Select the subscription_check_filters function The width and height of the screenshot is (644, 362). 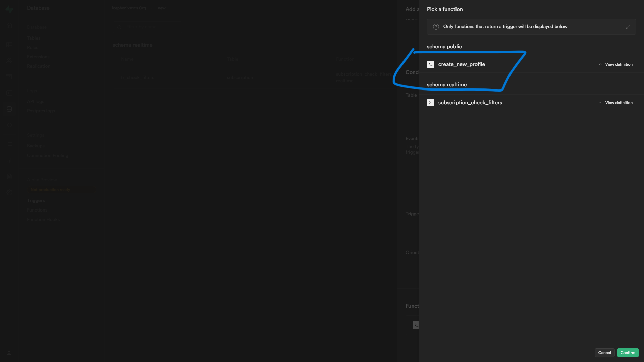(x=470, y=103)
